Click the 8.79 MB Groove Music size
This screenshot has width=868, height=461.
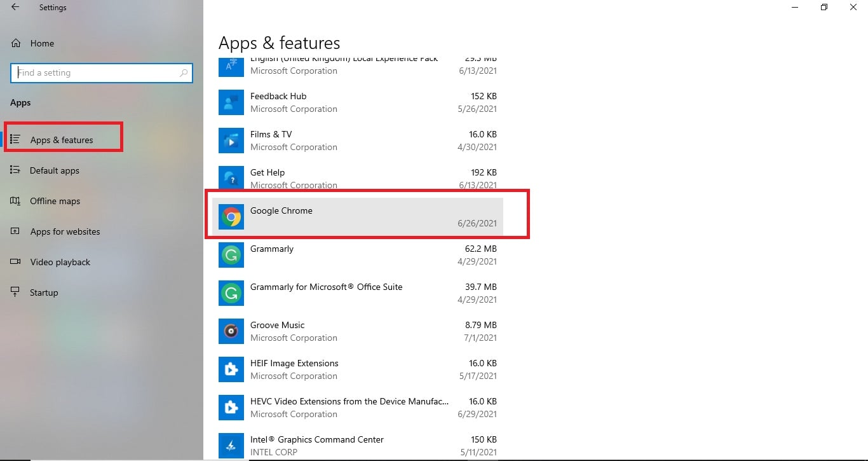[x=481, y=325]
